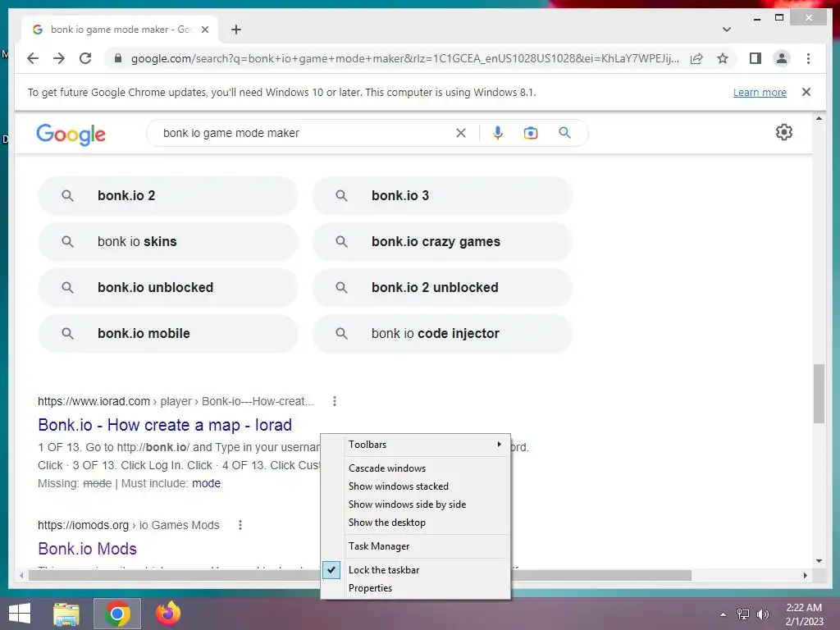Search related term bonk io skins

[167, 242]
